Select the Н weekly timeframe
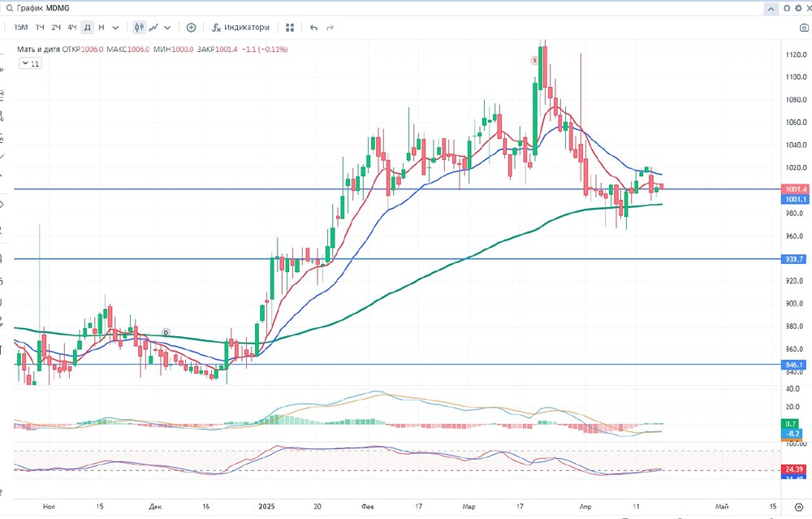The height and width of the screenshot is (519, 812). coord(101,28)
